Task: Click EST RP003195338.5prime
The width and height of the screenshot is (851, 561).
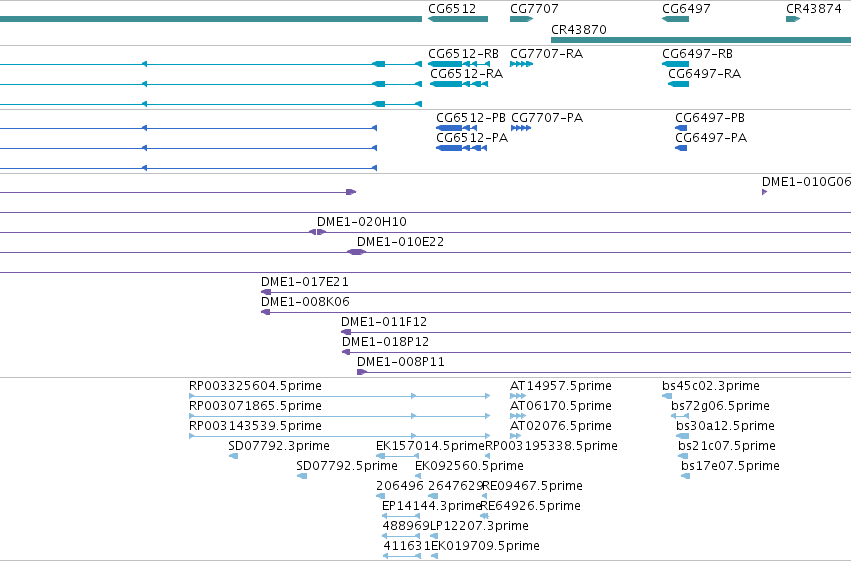Action: [x=551, y=446]
